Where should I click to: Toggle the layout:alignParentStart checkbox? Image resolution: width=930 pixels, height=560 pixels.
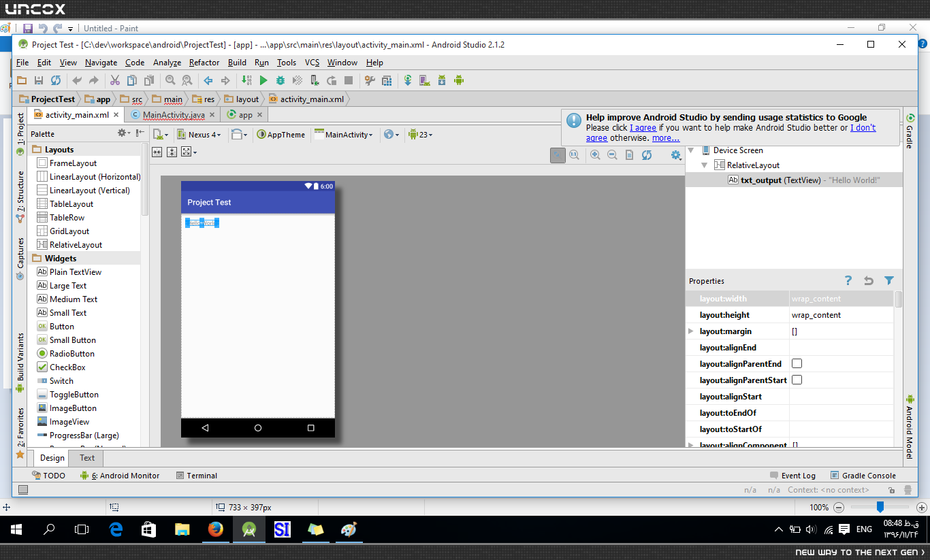(797, 380)
